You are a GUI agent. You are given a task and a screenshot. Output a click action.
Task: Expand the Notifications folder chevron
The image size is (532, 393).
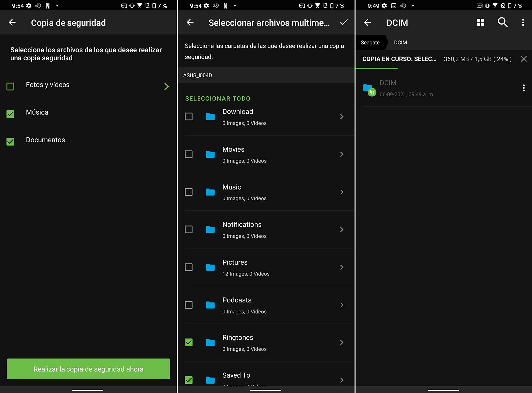(x=342, y=230)
